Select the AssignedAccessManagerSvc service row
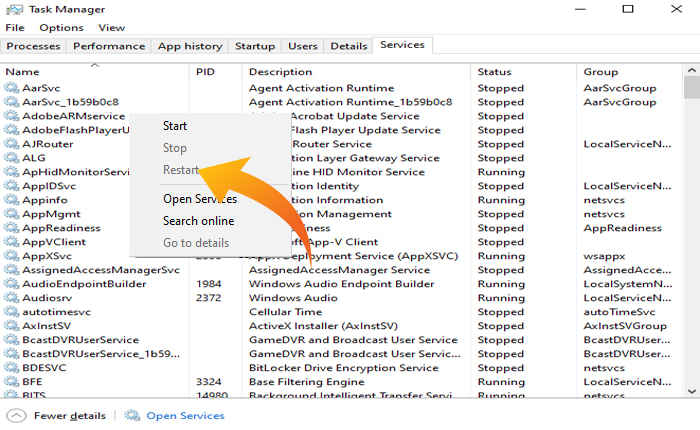 (100, 270)
